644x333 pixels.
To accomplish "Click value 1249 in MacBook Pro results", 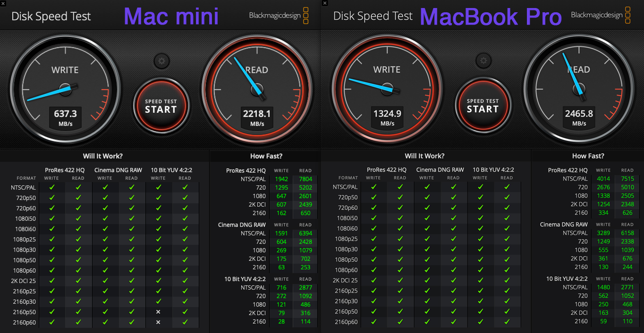I will click(603, 241).
